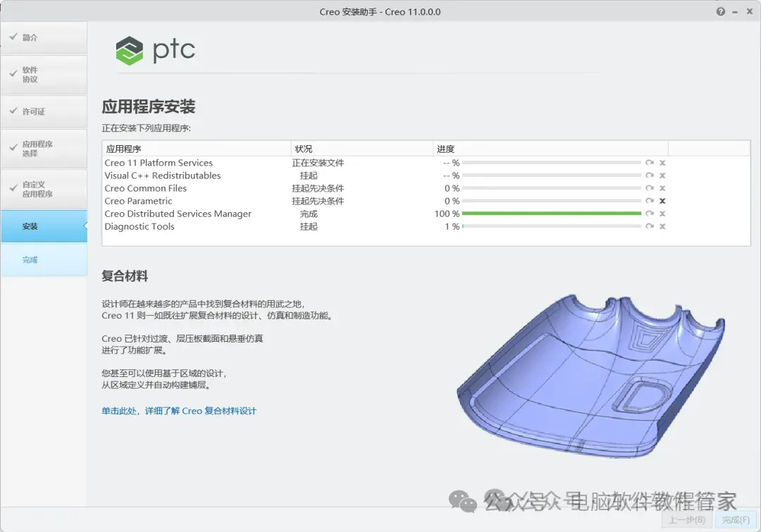Click the 进度 column header
Image resolution: width=761 pixels, height=532 pixels.
coord(550,149)
